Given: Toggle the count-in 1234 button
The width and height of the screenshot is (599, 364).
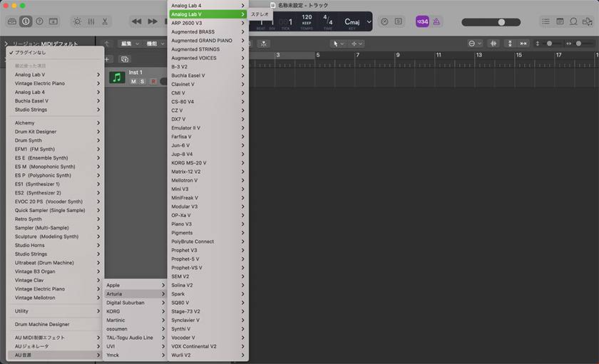Looking at the screenshot, I should tap(422, 22).
